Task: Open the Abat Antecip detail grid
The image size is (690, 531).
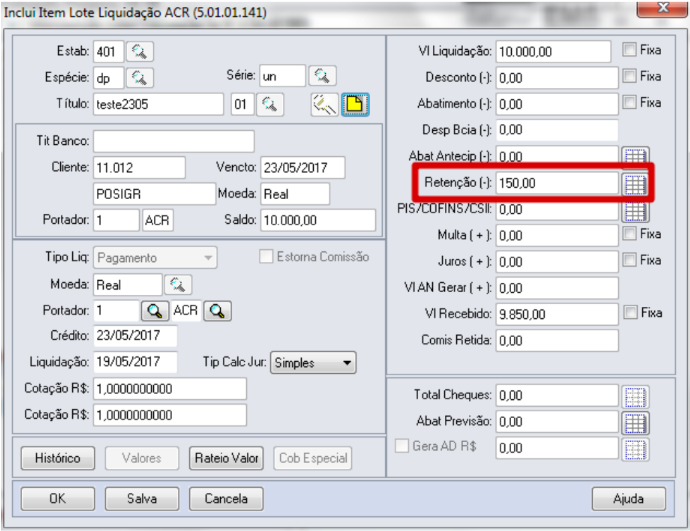Action: [635, 157]
